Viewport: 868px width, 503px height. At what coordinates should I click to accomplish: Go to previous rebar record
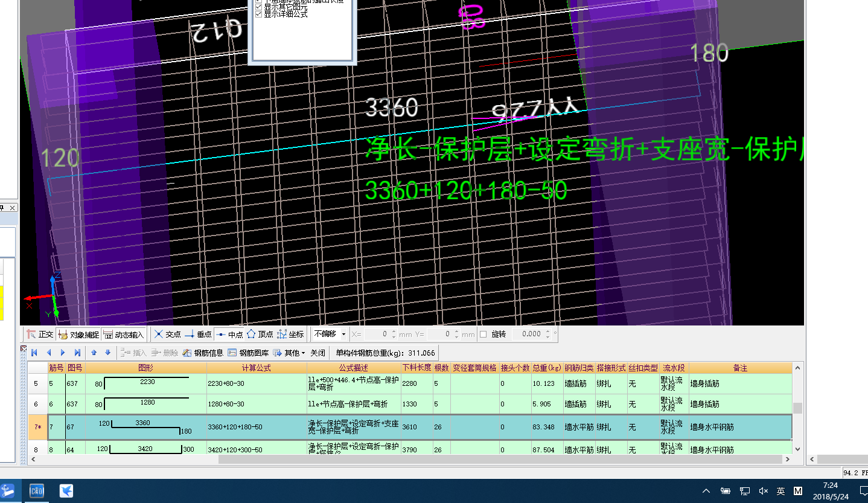[x=48, y=353]
